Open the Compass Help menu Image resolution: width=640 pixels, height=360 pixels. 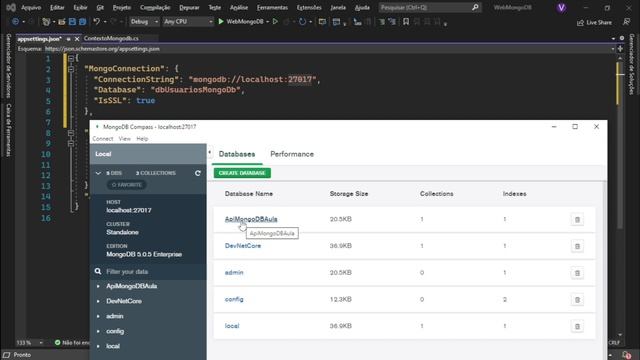(142, 139)
